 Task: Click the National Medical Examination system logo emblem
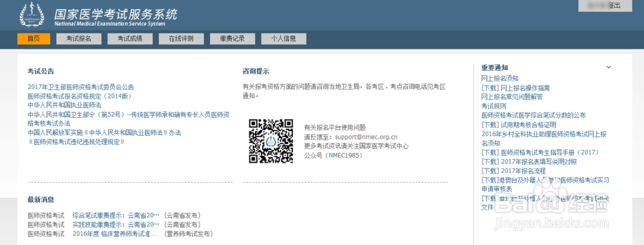pyautogui.click(x=32, y=14)
